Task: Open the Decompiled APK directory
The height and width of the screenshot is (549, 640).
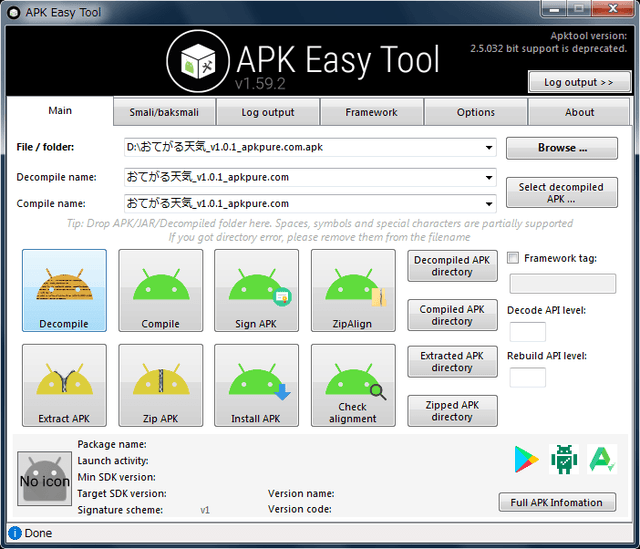Action: tap(452, 266)
